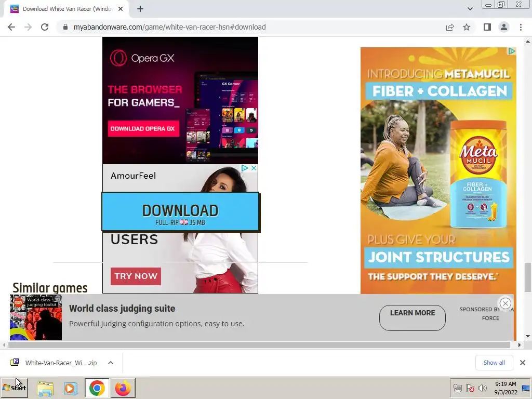This screenshot has width=532, height=399.
Task: Open the tab search dropdown arrow
Action: tap(470, 9)
